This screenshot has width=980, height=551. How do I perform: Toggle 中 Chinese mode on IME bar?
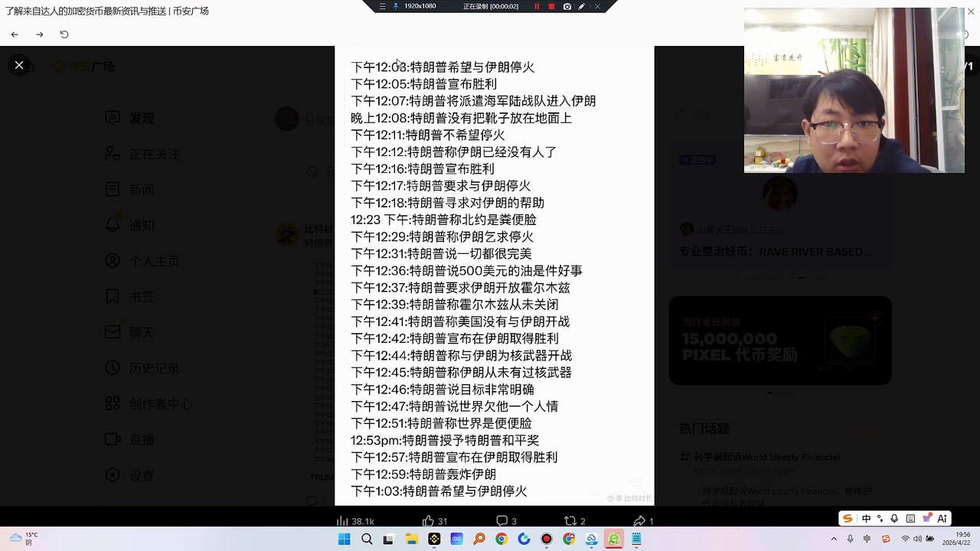click(866, 519)
